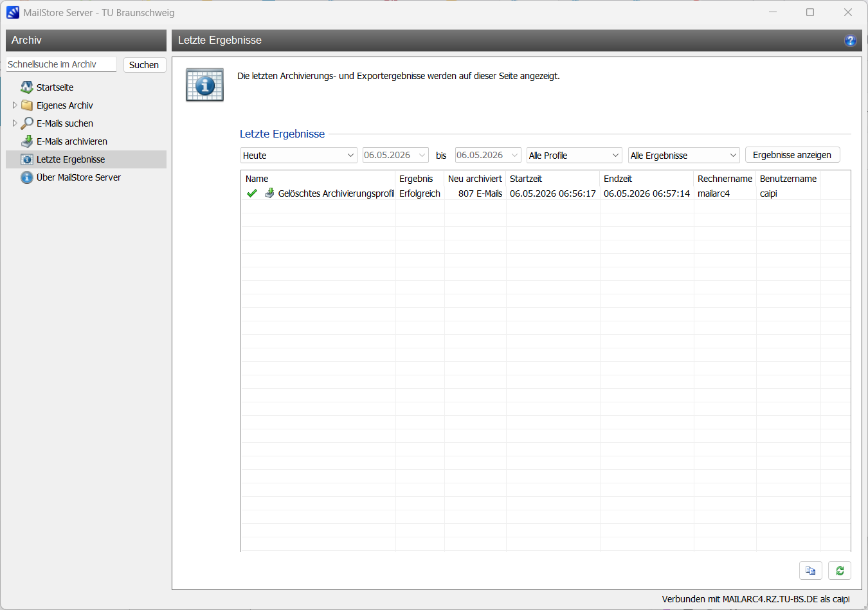This screenshot has height=610, width=868.
Task: Open the Alle Profile dropdown
Action: (x=574, y=156)
